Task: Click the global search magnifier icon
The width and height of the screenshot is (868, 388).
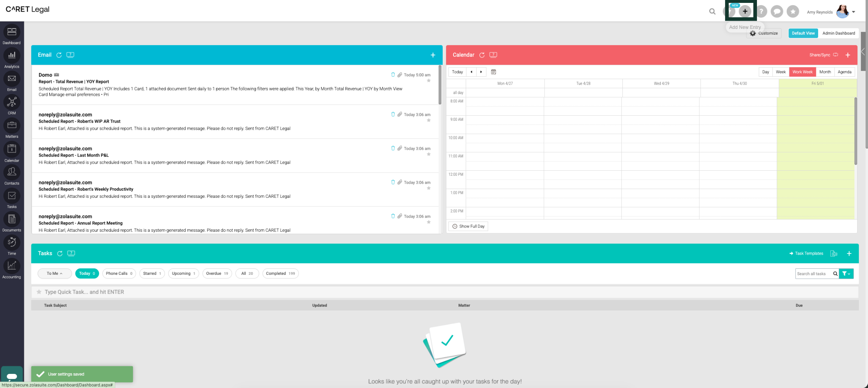Action: point(712,12)
